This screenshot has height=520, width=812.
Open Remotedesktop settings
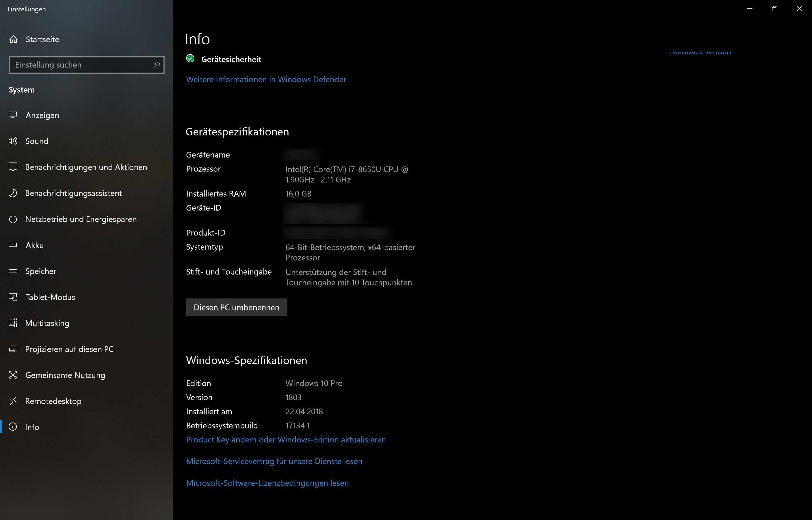pos(86,401)
